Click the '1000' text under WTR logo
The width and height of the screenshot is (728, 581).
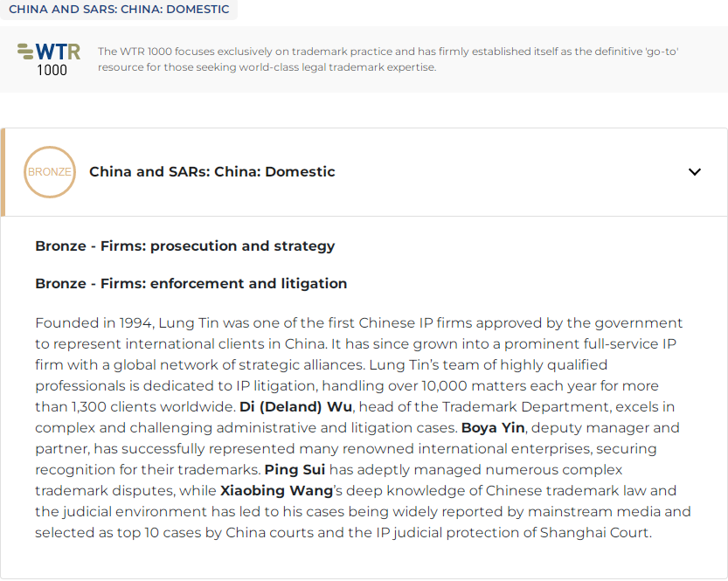click(x=52, y=70)
